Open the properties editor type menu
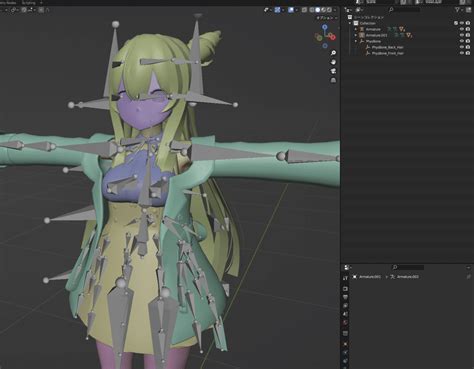The width and height of the screenshot is (474, 369). 347,267
